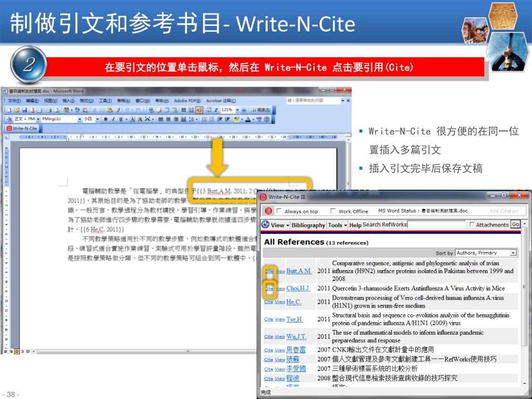Open the Adobe PDF menu in Word
Screen dimensions: 532x399
click(x=187, y=101)
